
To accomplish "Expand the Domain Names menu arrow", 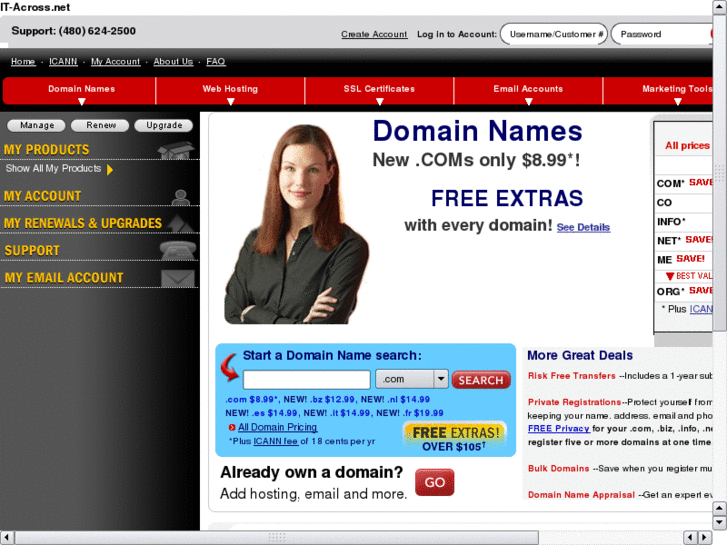I will [x=82, y=101].
